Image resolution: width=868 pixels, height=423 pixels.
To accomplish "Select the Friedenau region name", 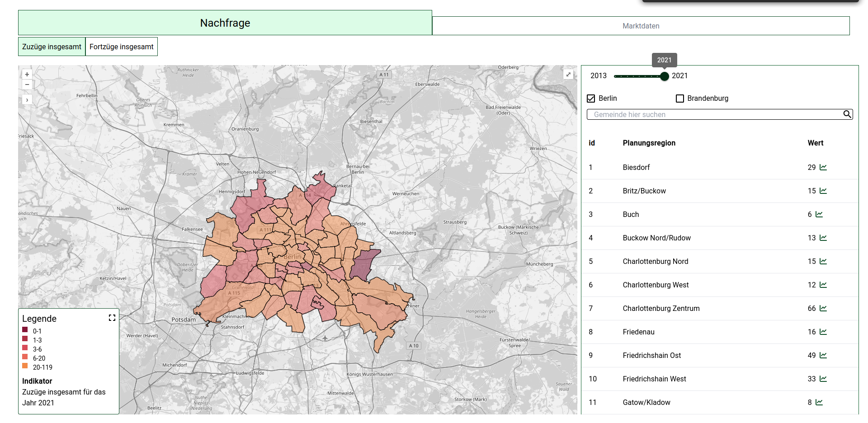I will click(x=638, y=332).
